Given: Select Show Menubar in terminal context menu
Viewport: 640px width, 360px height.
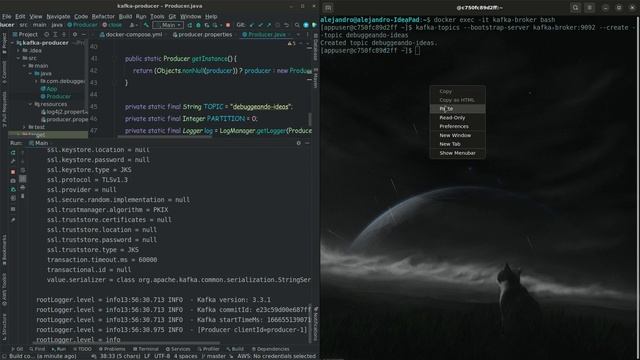Looking at the screenshot, I should tap(458, 153).
